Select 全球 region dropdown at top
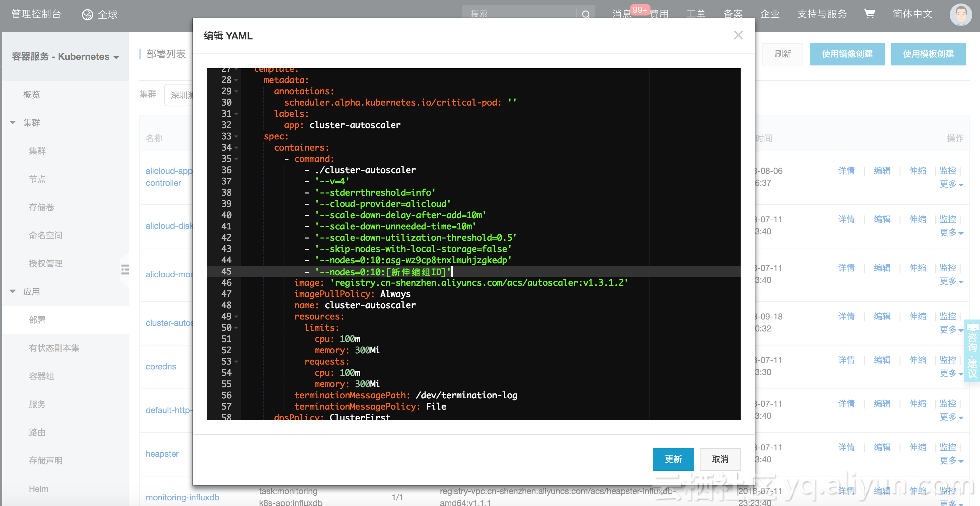The image size is (980, 506). pyautogui.click(x=100, y=14)
